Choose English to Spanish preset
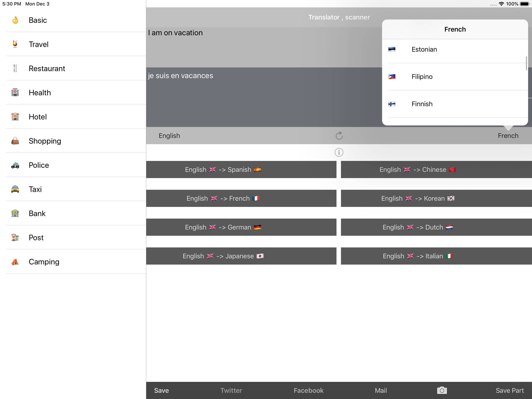Viewport: 532px width, 399px height. [x=241, y=169]
